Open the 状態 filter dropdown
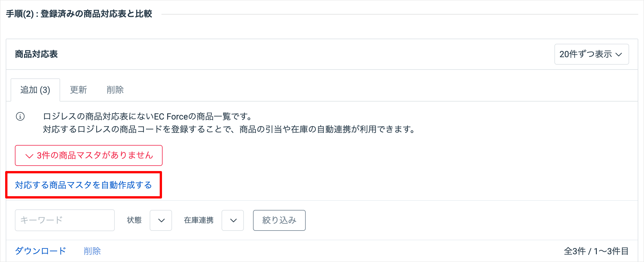This screenshot has width=644, height=262. pos(161,220)
